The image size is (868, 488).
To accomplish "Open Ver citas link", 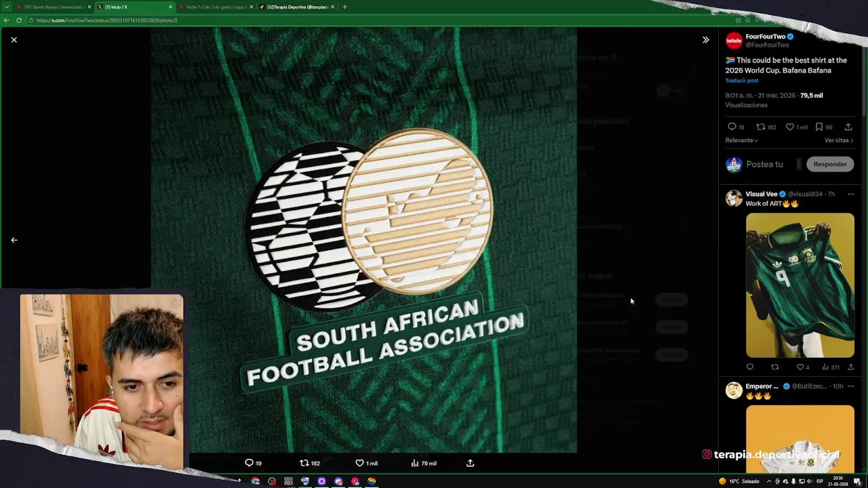I will point(839,140).
